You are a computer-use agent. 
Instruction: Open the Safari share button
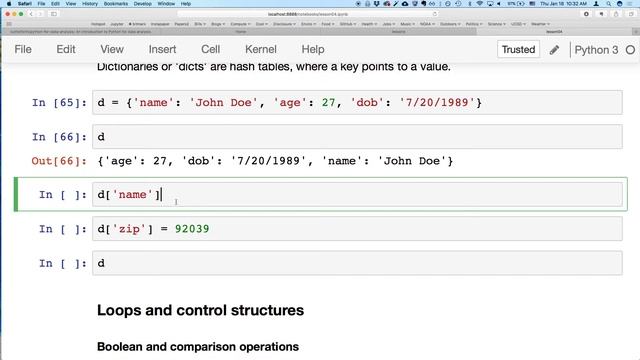616,14
